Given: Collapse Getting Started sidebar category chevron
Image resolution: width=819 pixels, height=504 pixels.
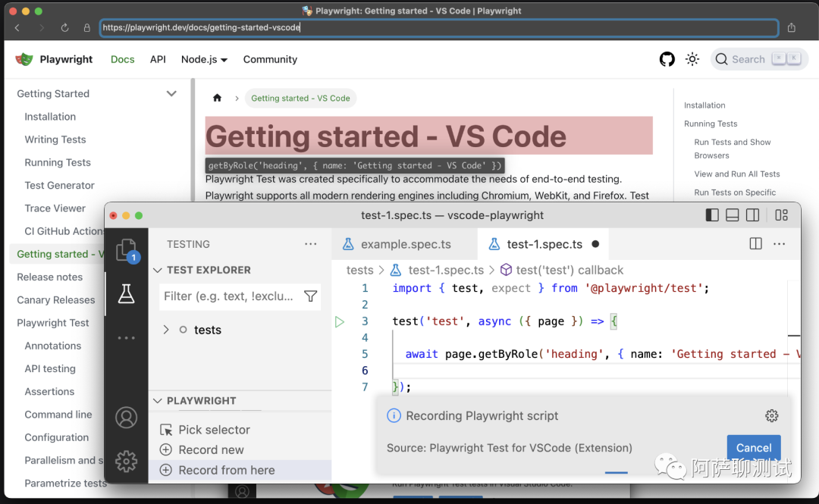Looking at the screenshot, I should (171, 93).
